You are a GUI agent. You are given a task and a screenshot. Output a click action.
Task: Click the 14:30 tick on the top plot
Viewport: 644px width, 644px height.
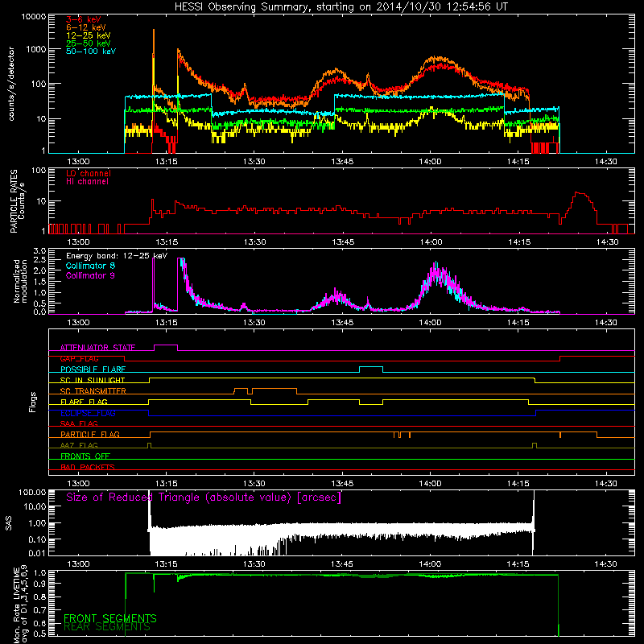(x=606, y=162)
